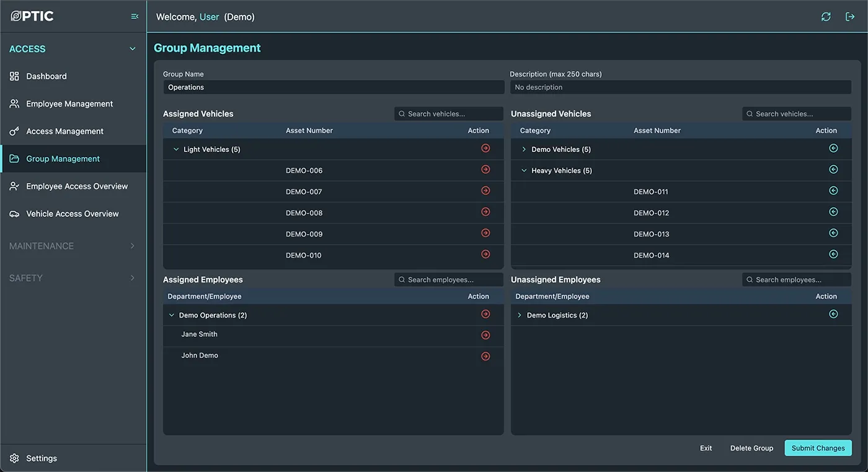Click the Access Management key icon
868x472 pixels.
pyautogui.click(x=14, y=131)
